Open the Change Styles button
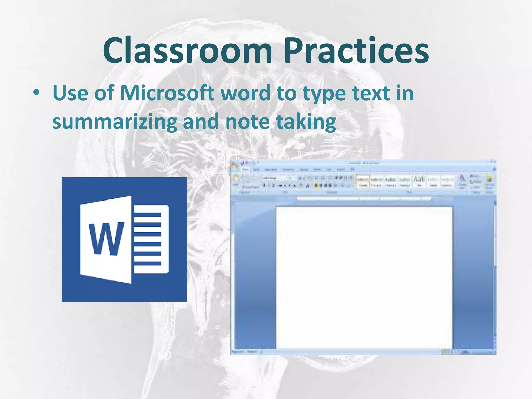Viewport: 532px width, 399px height. (462, 181)
